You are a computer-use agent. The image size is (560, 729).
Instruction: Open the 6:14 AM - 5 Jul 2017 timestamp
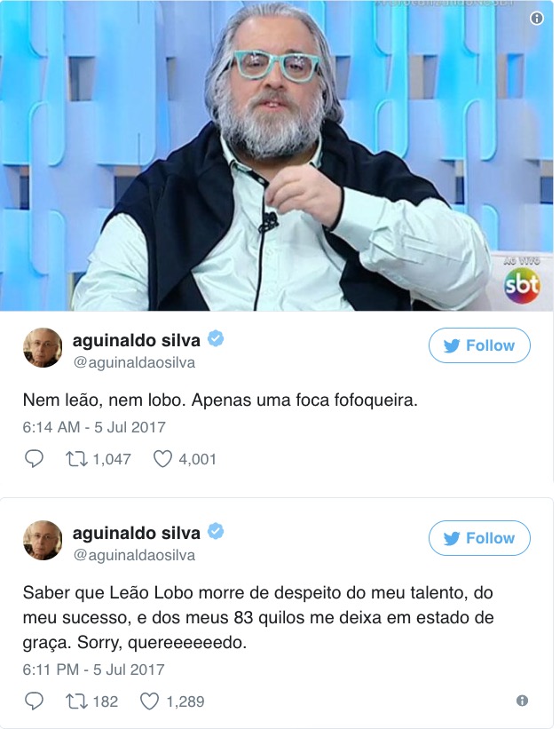94,427
